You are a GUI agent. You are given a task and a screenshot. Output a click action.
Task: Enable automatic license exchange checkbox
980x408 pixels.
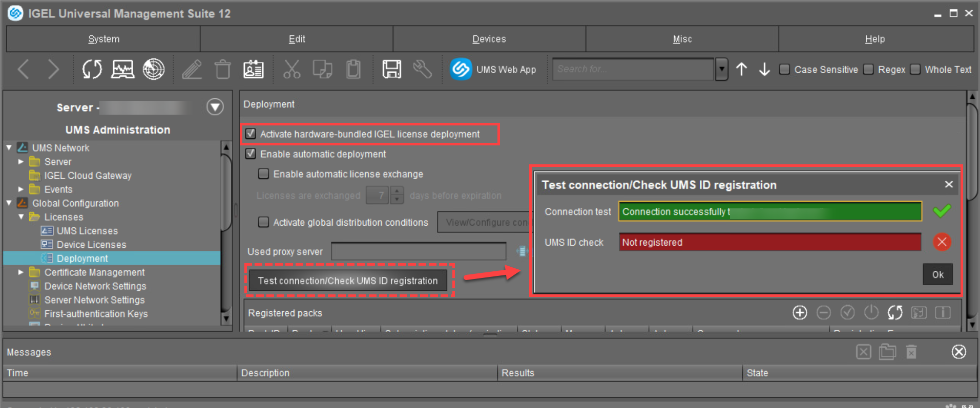click(x=263, y=174)
